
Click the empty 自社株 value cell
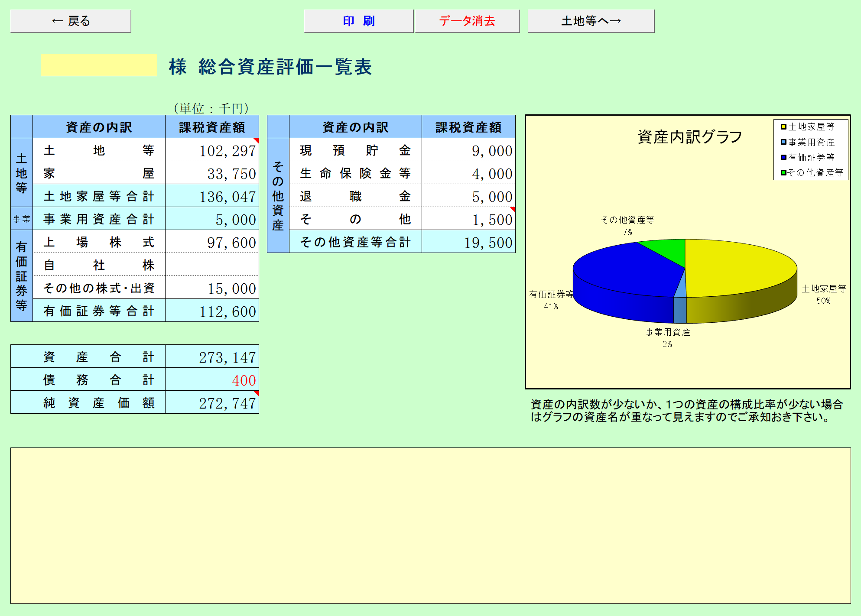pos(212,265)
